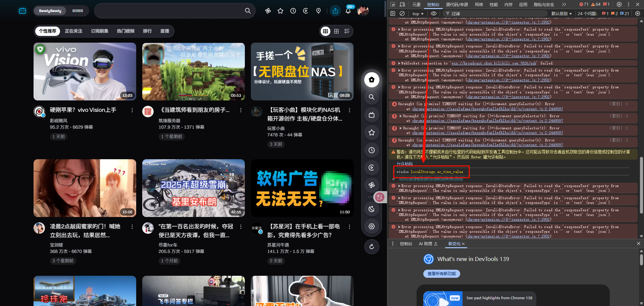Click the 查看所有新功能 button
644x306 pixels.
442,274
